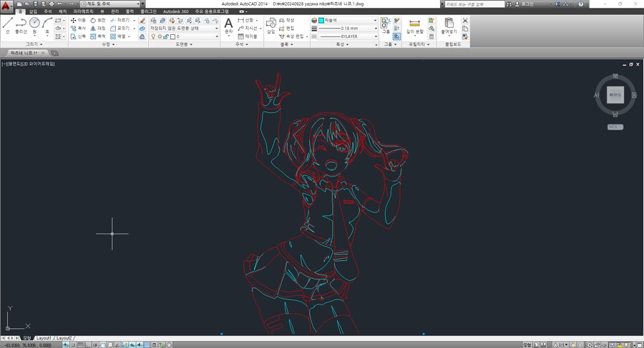Select the Line (선) drawing tool
This screenshot has height=348, width=644.
[8, 26]
